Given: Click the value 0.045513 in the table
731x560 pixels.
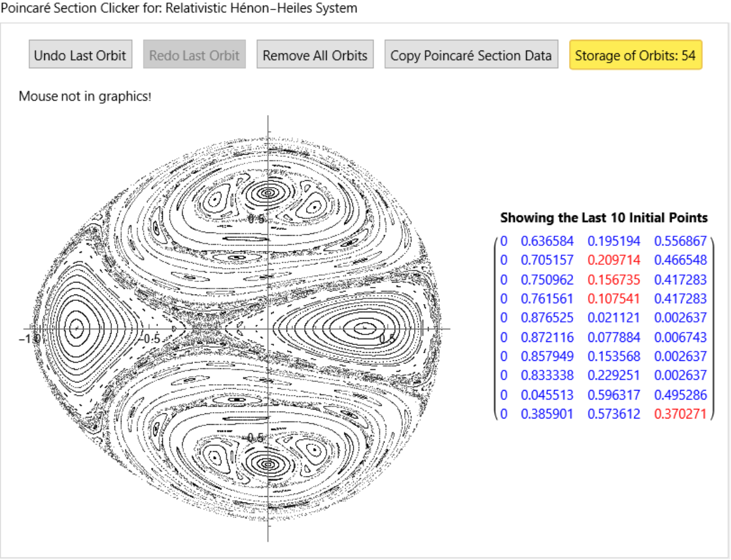Looking at the screenshot, I should pyautogui.click(x=547, y=395).
